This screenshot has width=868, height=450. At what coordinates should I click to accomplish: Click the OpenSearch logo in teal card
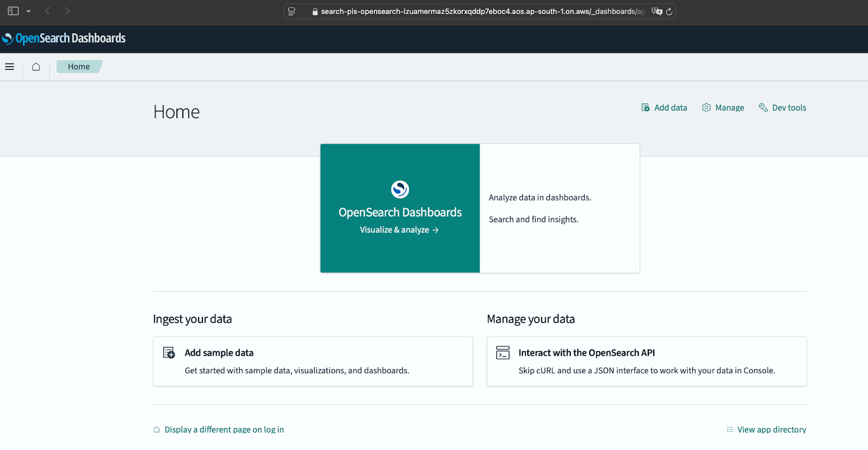400,189
